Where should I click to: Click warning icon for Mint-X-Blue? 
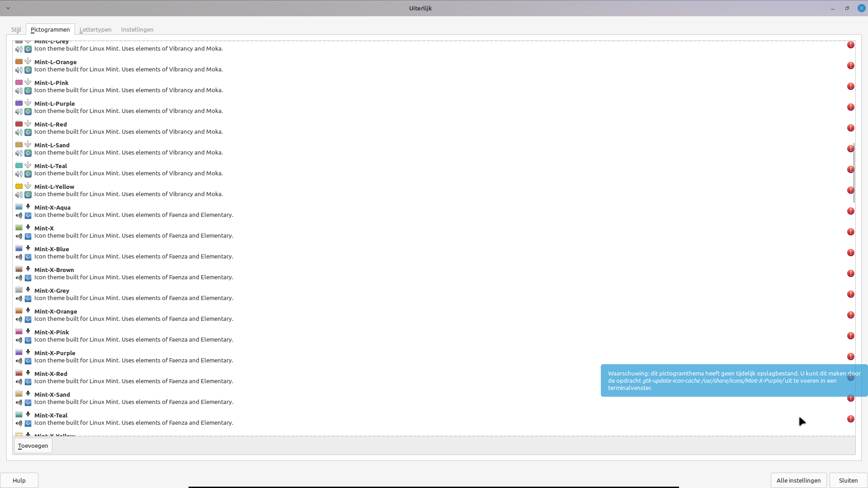click(x=851, y=253)
